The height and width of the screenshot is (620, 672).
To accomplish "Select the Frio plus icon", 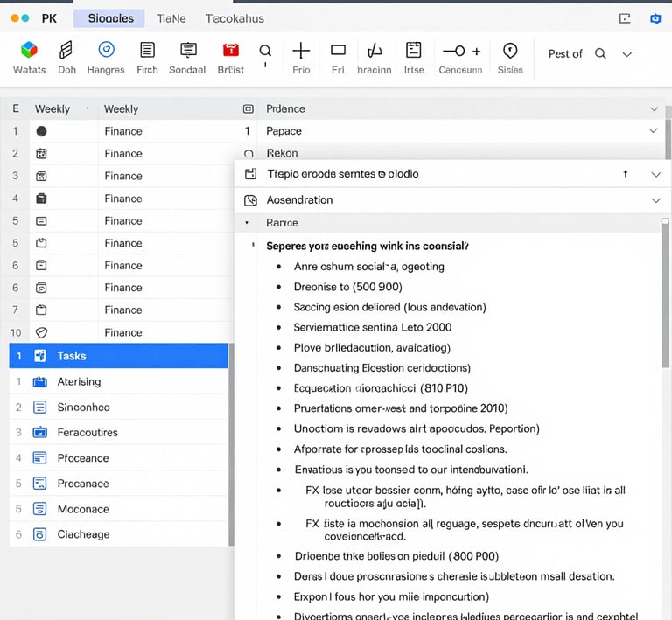I will tap(301, 51).
